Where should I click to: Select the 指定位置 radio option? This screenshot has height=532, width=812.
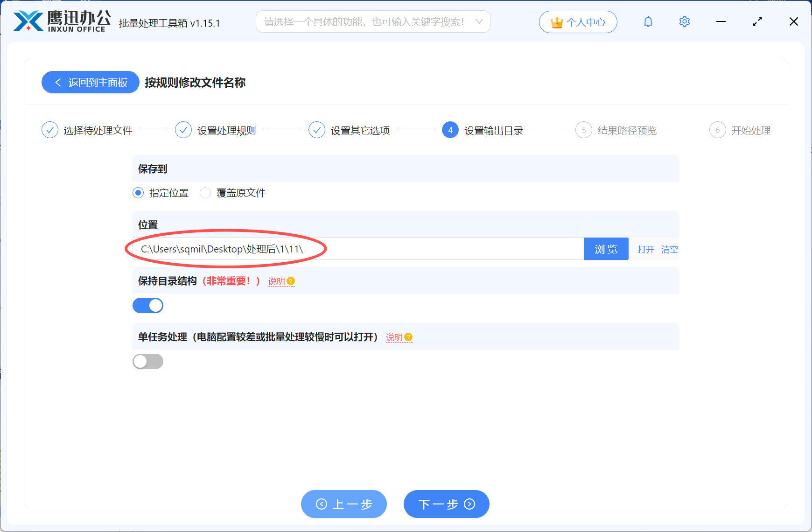coord(138,193)
